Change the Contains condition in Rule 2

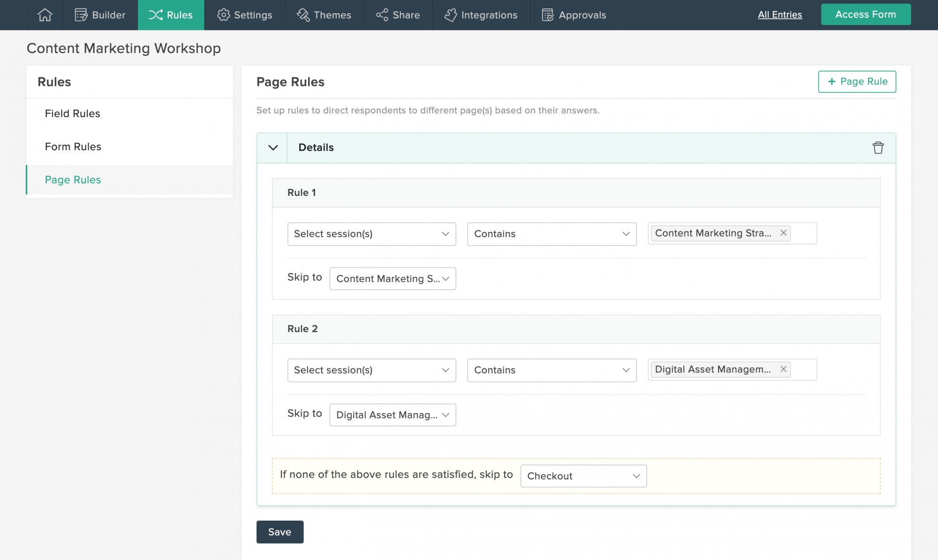(552, 370)
